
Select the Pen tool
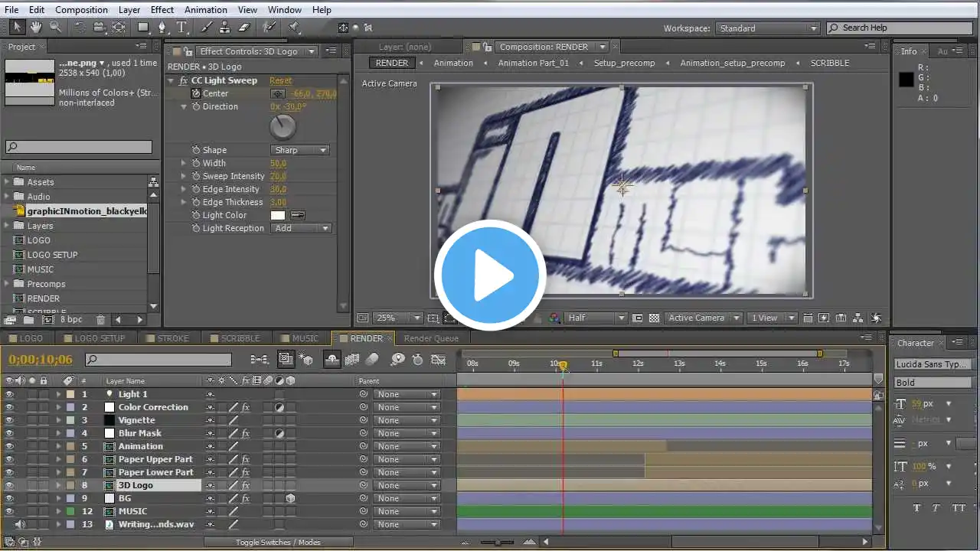point(162,27)
